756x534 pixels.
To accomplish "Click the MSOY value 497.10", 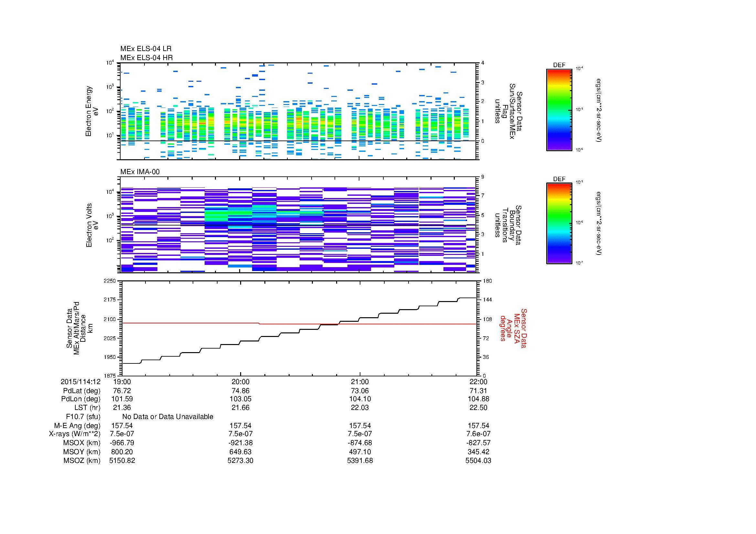I will pyautogui.click(x=360, y=452).
